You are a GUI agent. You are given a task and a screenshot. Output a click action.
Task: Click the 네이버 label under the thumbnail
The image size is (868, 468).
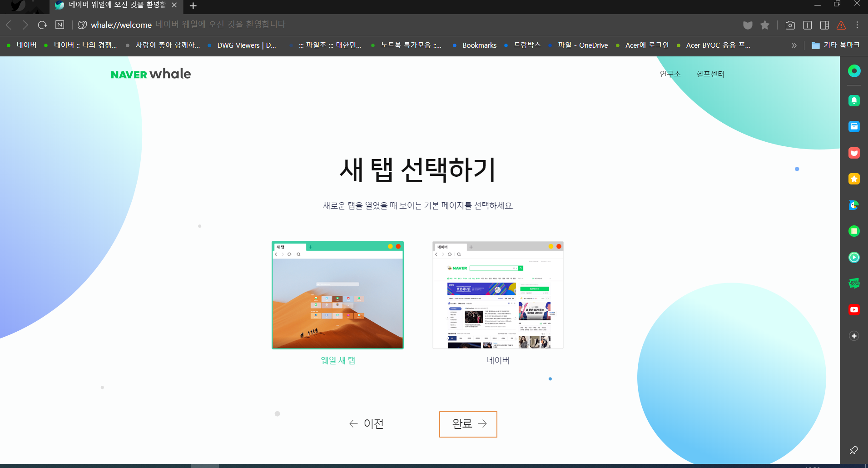coord(498,360)
